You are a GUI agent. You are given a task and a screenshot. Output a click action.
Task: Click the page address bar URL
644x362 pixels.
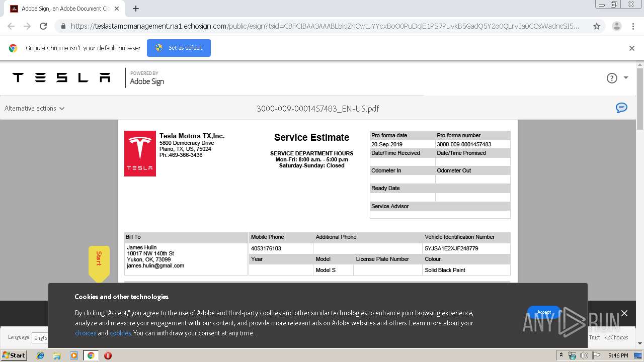[x=325, y=26]
